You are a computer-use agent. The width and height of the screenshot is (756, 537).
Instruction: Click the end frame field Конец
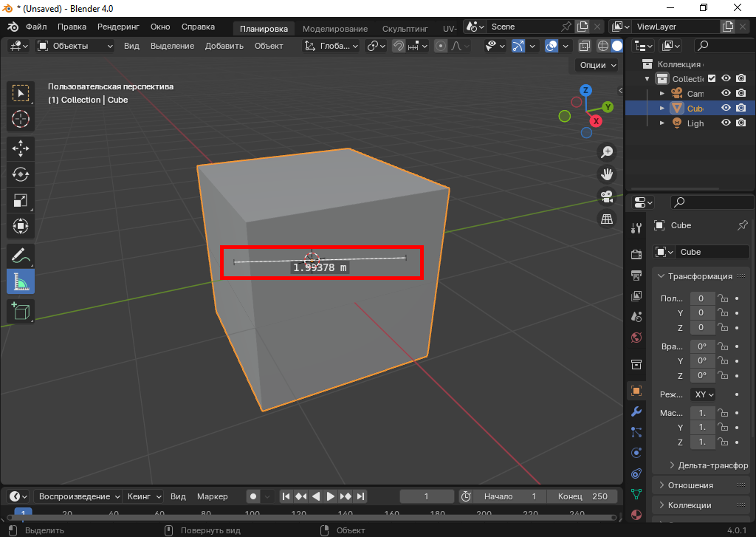point(583,496)
